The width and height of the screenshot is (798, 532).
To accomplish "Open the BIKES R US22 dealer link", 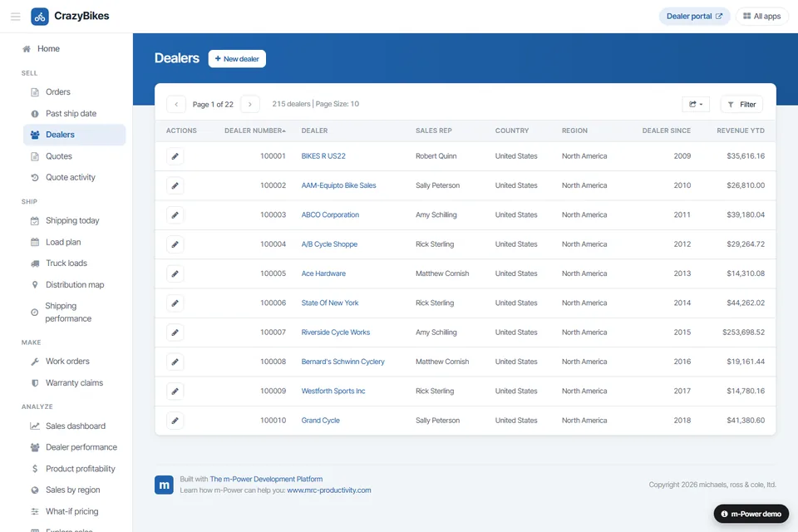I will click(323, 156).
